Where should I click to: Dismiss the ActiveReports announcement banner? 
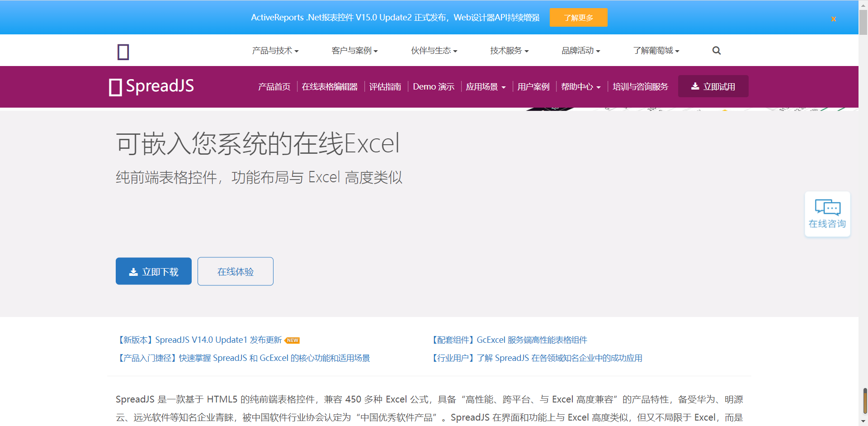coord(833,19)
